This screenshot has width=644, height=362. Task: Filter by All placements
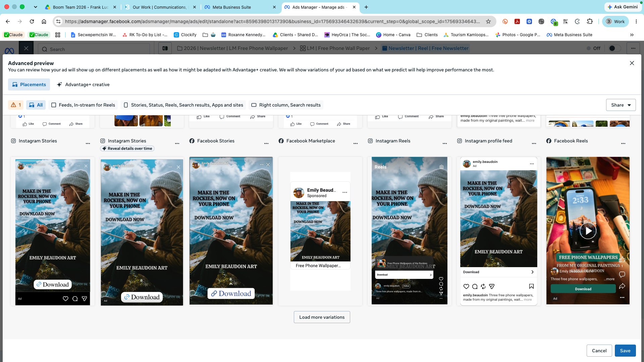coord(36,105)
